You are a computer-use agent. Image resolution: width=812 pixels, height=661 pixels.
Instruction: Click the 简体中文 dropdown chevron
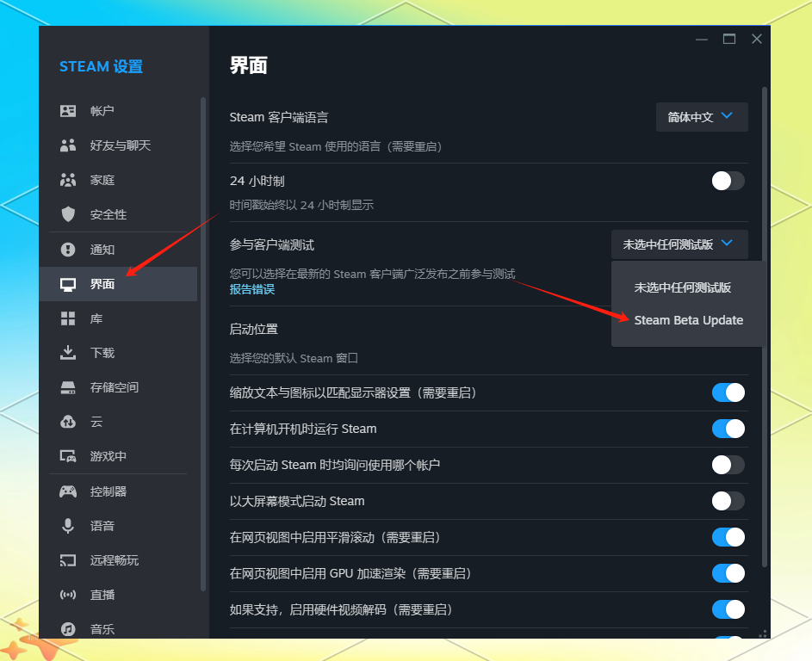pos(727,116)
